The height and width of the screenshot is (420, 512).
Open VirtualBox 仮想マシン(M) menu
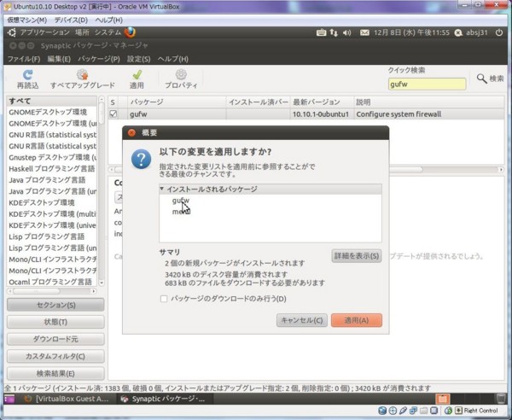coord(26,20)
